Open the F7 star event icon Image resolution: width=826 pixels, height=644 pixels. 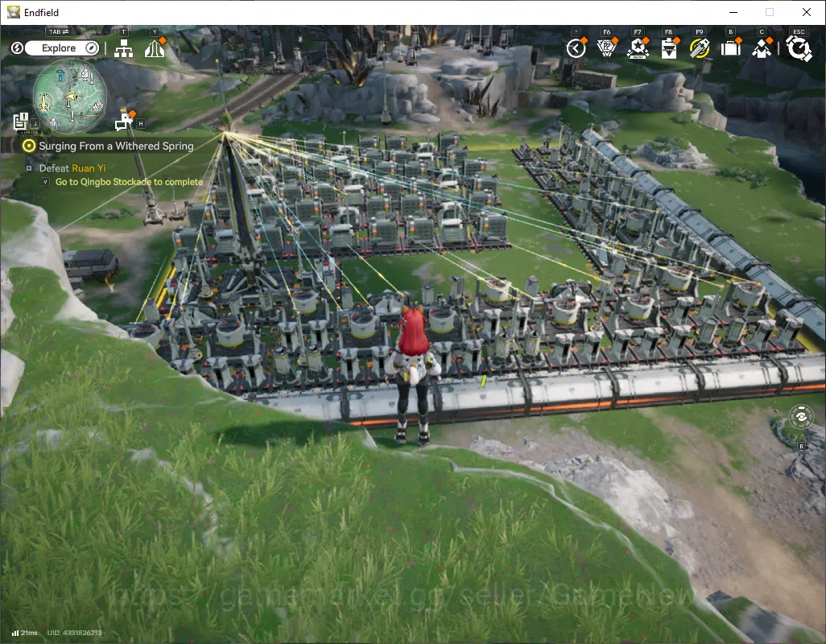(x=638, y=49)
